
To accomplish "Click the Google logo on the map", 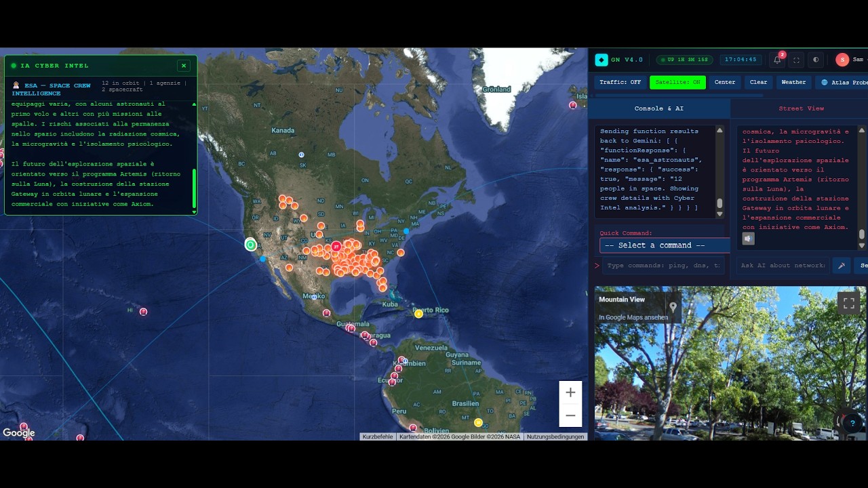I will [18, 433].
